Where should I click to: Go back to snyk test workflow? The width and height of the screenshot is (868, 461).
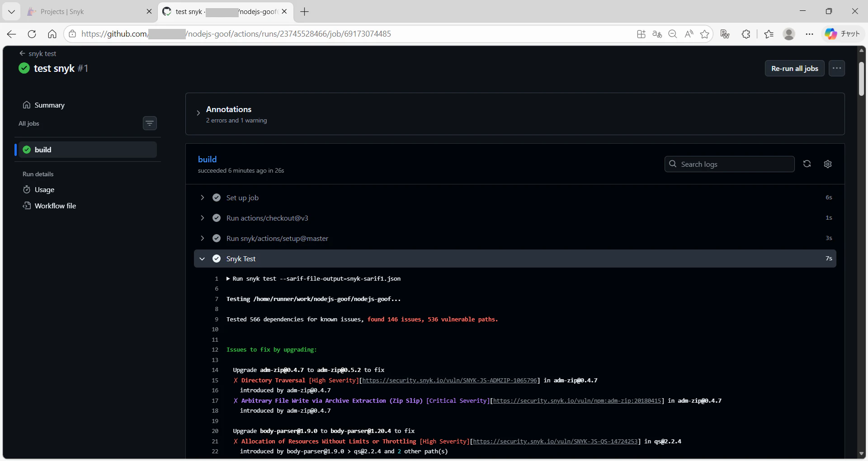[38, 53]
